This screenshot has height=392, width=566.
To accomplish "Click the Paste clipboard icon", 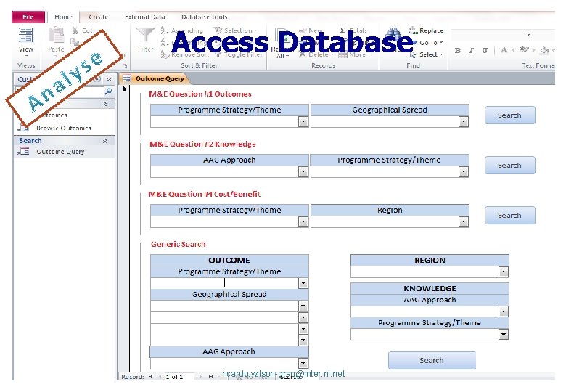I will 56,36.
